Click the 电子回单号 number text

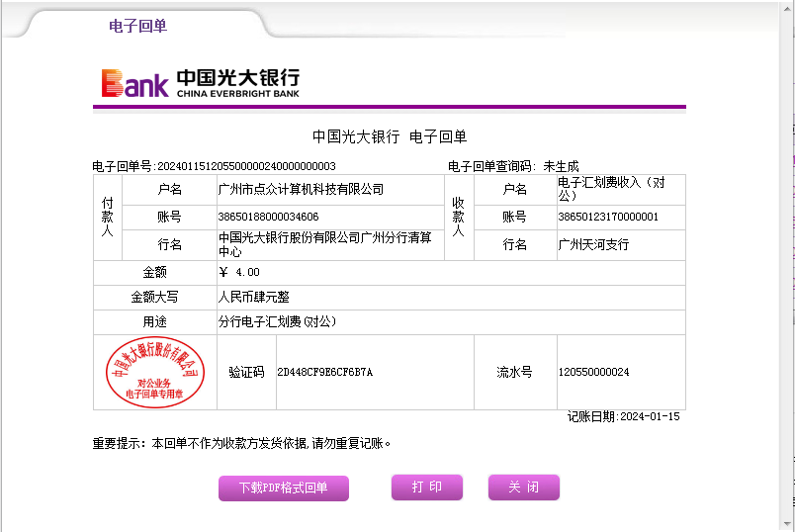pyautogui.click(x=247, y=166)
